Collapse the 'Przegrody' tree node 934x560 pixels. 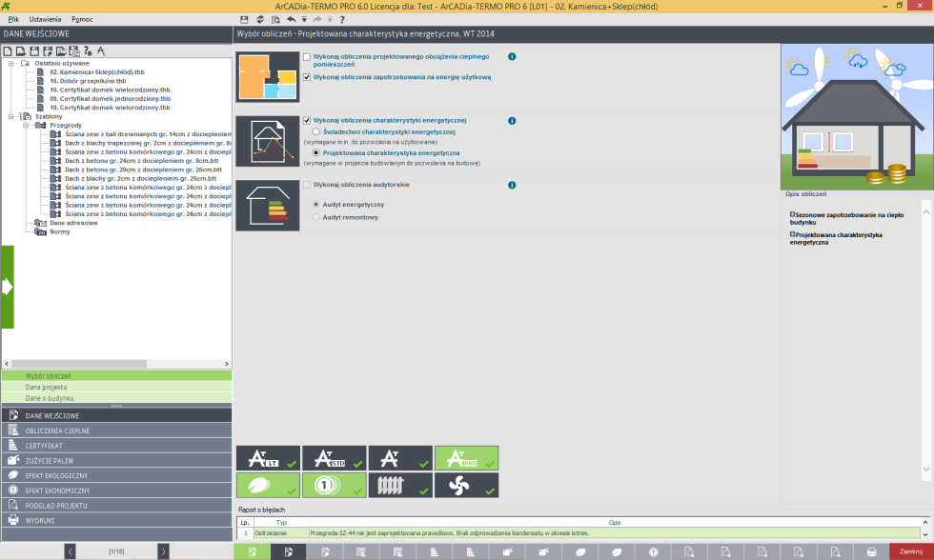pyautogui.click(x=26, y=126)
